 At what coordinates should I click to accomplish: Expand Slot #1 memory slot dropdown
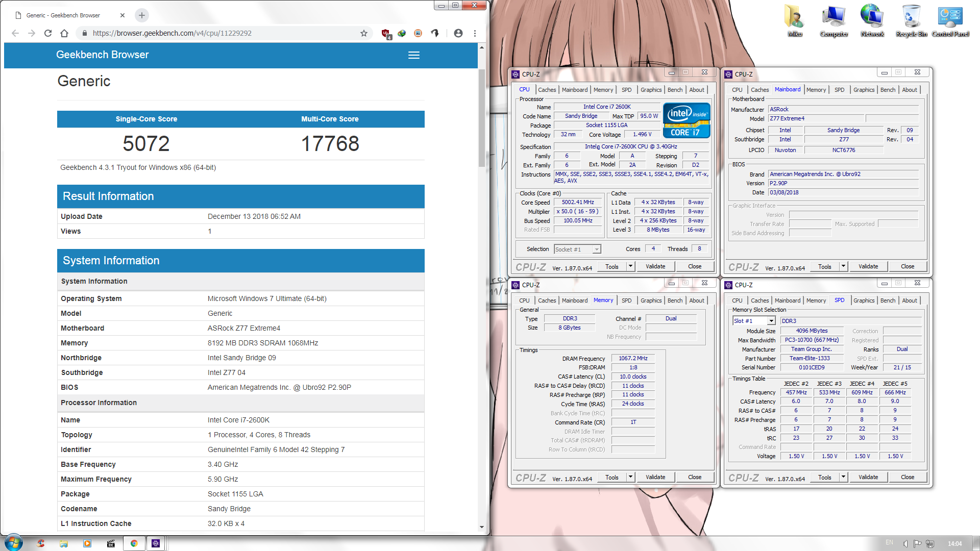click(x=771, y=321)
